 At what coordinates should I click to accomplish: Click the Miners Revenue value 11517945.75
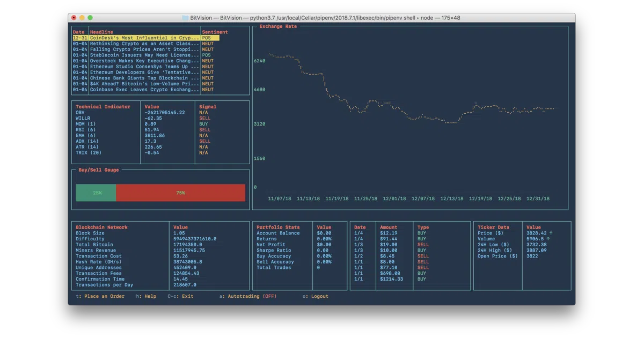[x=189, y=251]
